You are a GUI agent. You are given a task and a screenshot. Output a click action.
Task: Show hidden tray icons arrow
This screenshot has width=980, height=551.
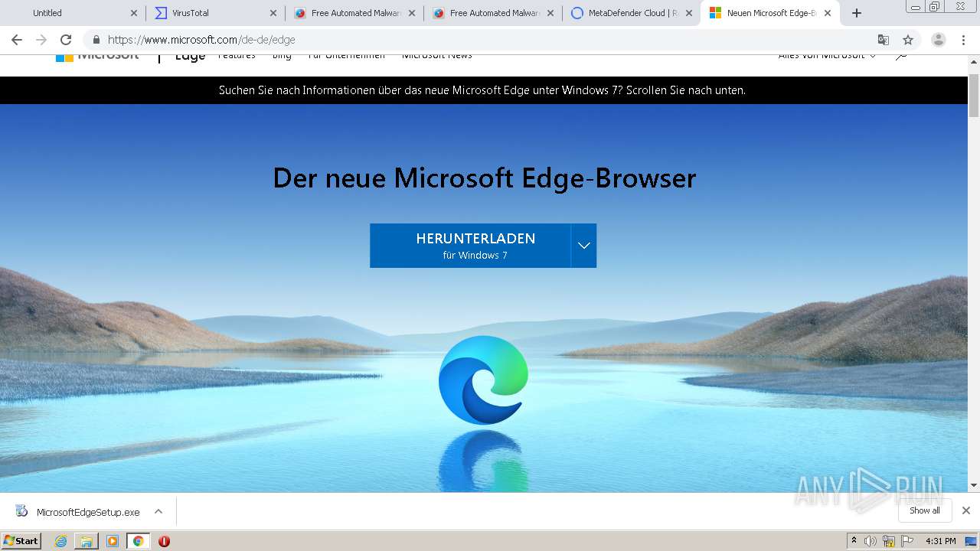(854, 541)
